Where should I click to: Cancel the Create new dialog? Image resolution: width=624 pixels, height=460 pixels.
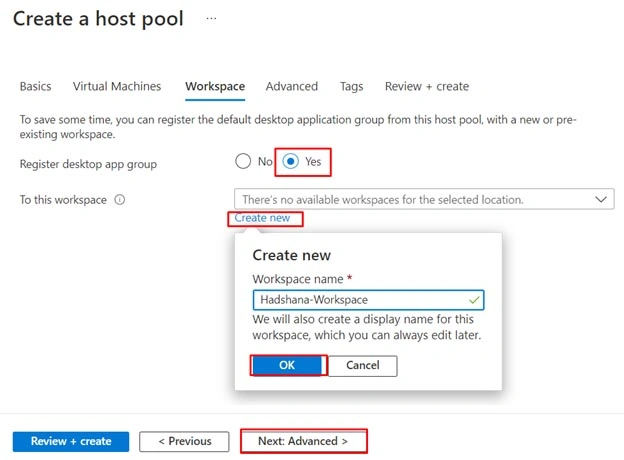click(363, 365)
